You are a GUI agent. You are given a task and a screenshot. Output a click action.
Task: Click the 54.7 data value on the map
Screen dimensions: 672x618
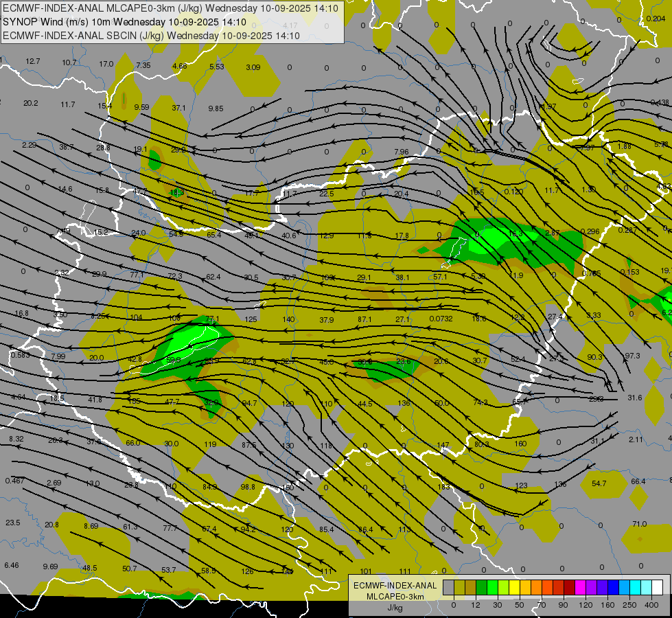pyautogui.click(x=599, y=483)
